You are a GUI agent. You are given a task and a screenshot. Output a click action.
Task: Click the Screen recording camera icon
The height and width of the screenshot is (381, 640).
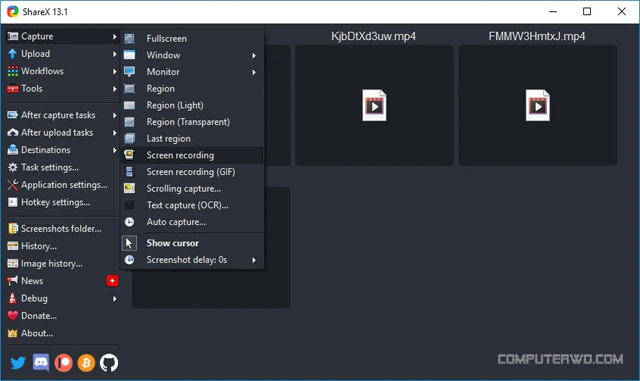click(129, 155)
